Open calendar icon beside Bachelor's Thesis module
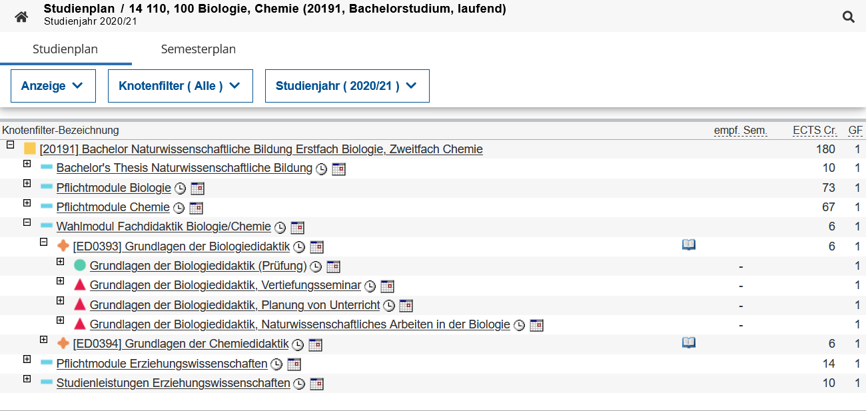868x411 pixels. [x=338, y=169]
